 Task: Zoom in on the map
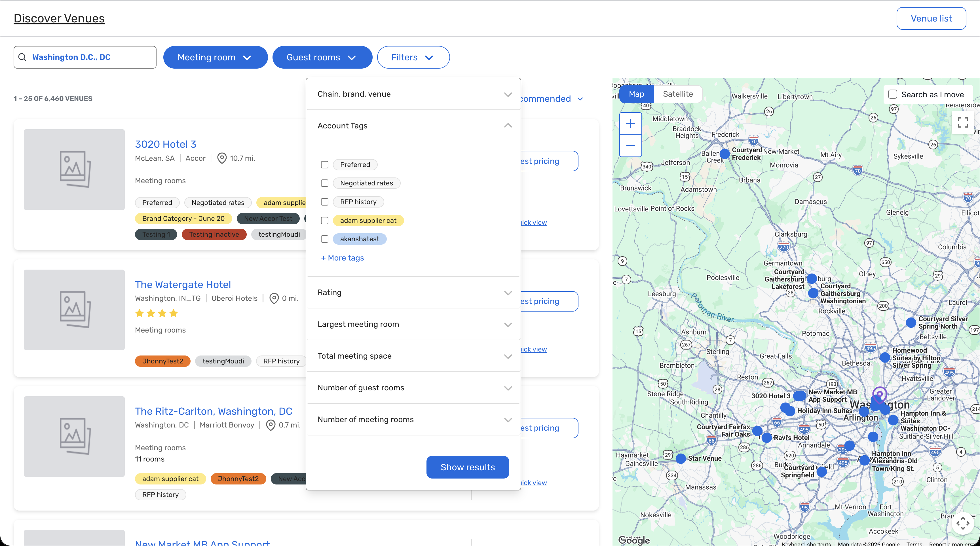(x=630, y=124)
